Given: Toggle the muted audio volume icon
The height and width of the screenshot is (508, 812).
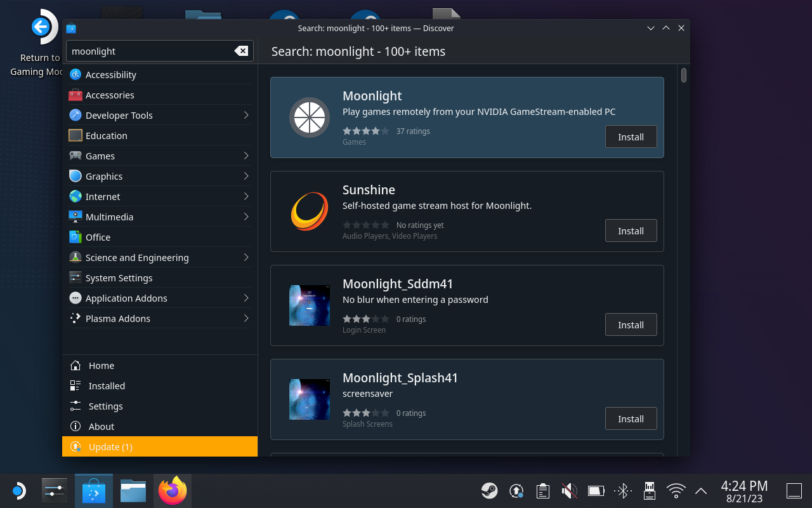Looking at the screenshot, I should (569, 491).
